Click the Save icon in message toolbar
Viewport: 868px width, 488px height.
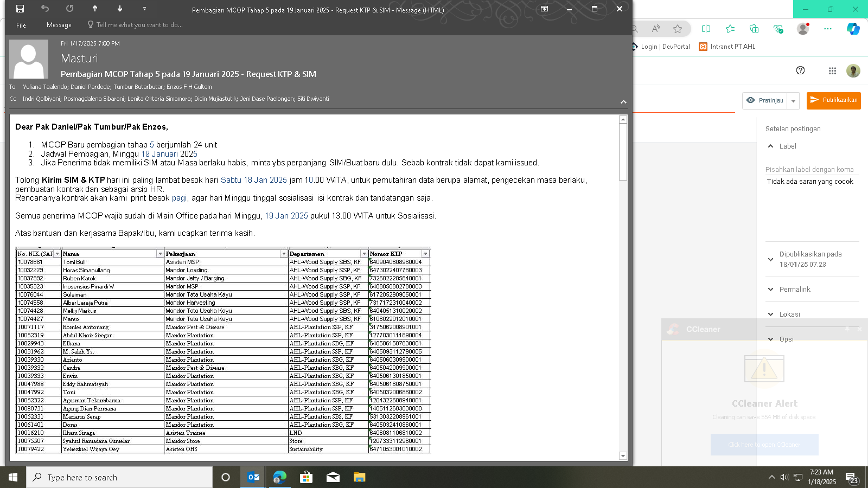(20, 9)
